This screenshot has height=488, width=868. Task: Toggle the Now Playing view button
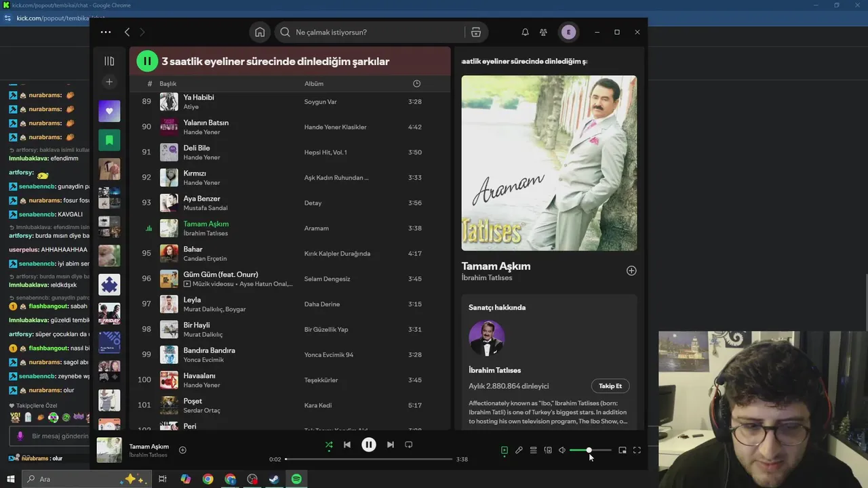tap(505, 450)
